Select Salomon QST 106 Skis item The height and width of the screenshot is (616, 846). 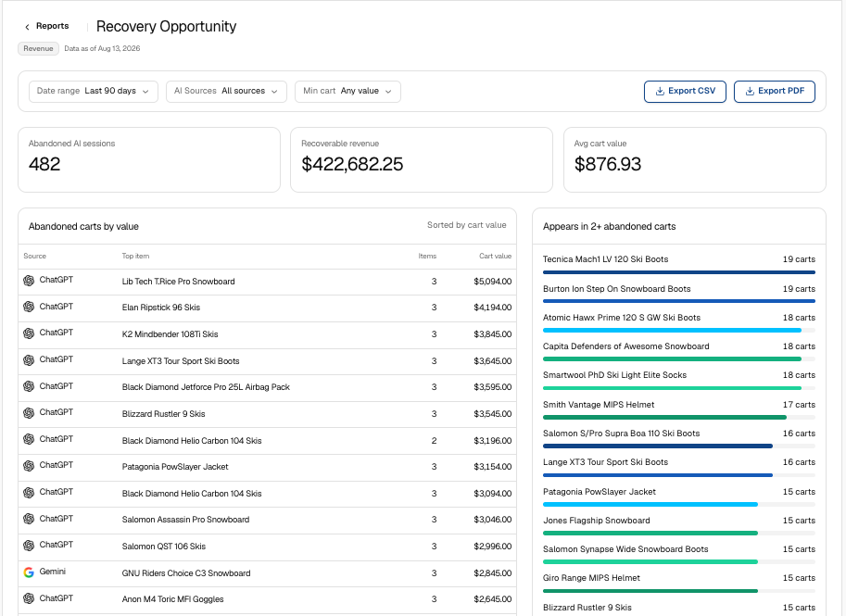[163, 547]
